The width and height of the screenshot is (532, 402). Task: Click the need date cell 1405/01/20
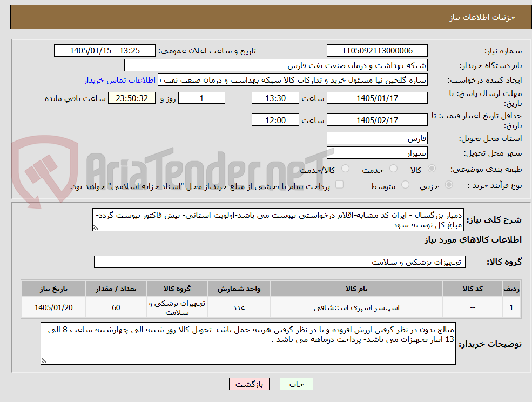click(53, 307)
